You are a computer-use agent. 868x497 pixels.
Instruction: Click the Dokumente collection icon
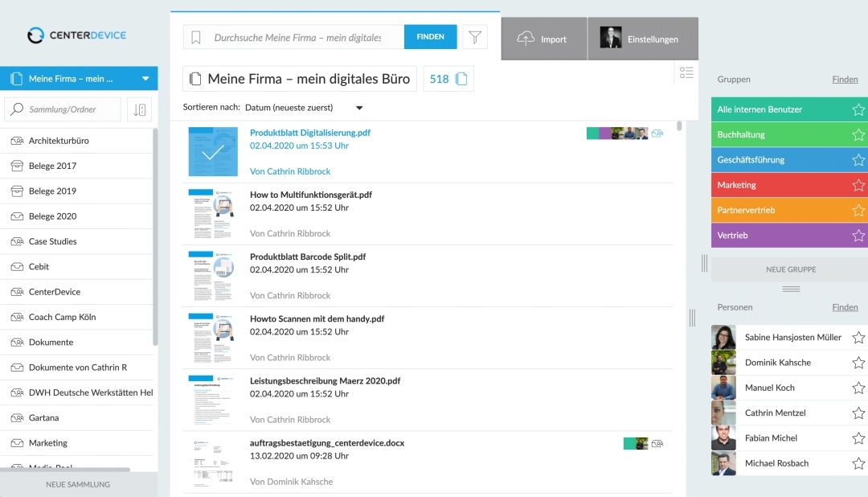click(x=17, y=343)
